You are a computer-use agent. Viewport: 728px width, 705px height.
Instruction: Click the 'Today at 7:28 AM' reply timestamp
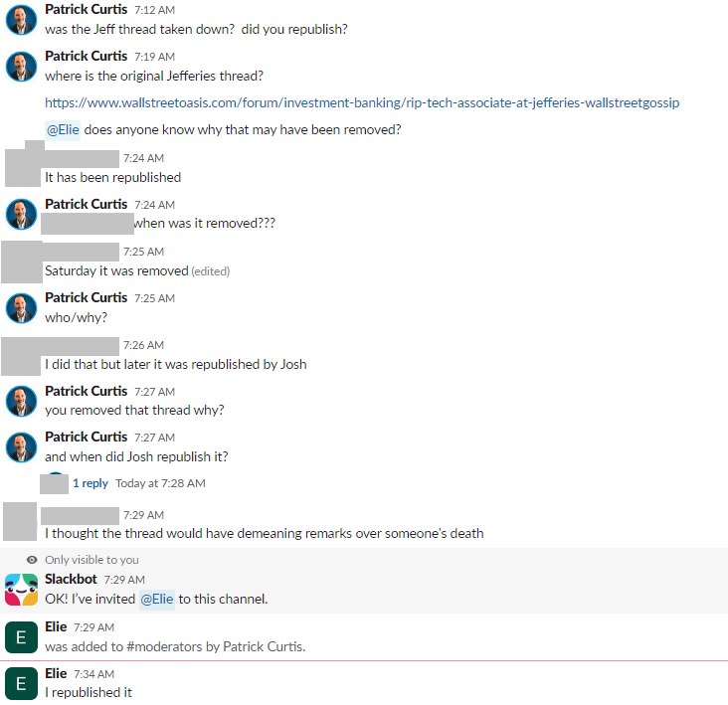pyautogui.click(x=160, y=483)
